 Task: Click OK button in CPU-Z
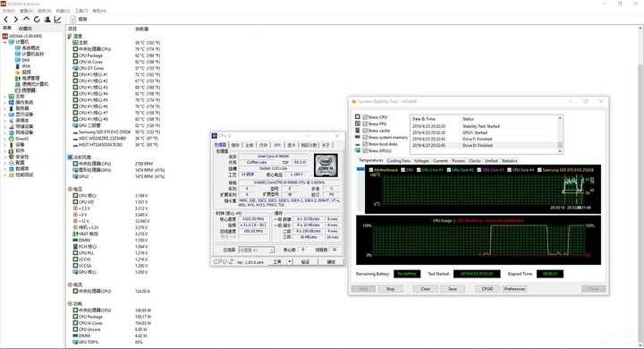[331, 262]
